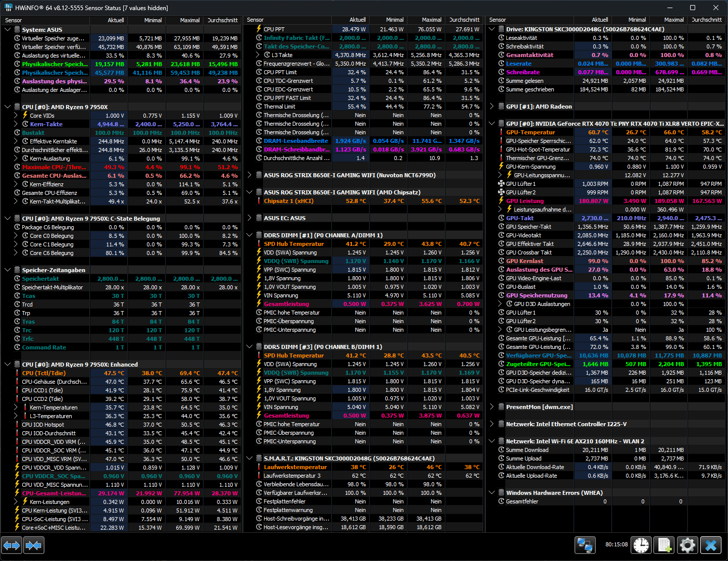Select the Laufwerkstemperatur 3 row

pos(363,476)
